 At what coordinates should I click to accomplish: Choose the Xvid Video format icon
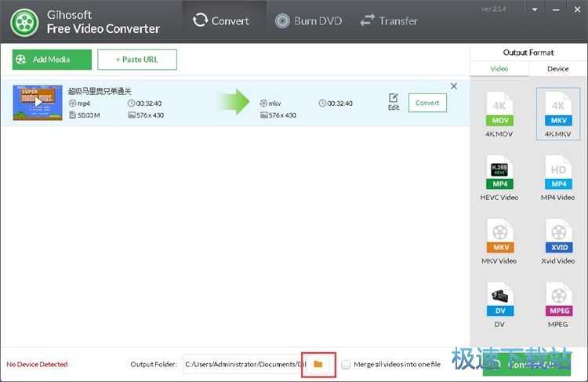pyautogui.click(x=558, y=242)
